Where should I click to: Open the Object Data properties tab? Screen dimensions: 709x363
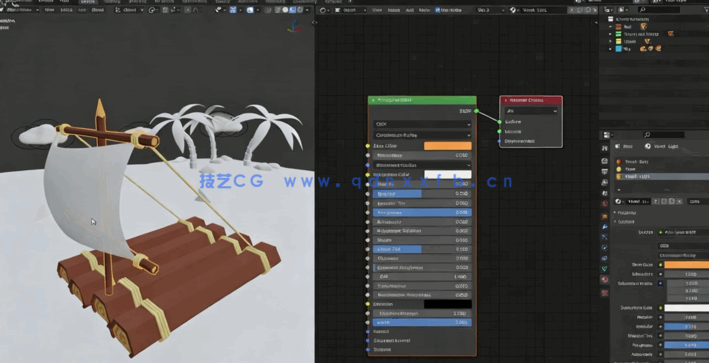[x=605, y=269]
